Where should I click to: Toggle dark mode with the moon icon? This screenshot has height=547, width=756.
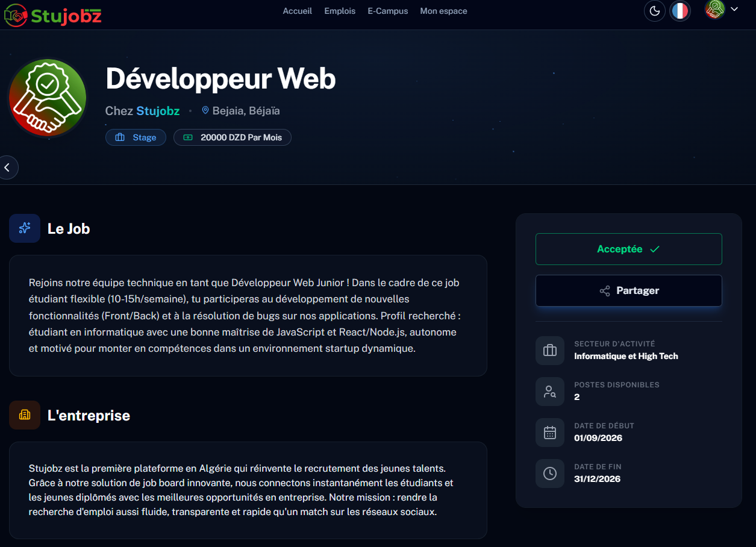654,11
